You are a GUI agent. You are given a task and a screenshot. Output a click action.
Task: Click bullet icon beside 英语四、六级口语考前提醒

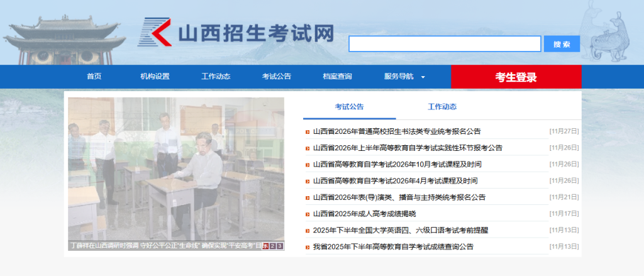pos(308,230)
